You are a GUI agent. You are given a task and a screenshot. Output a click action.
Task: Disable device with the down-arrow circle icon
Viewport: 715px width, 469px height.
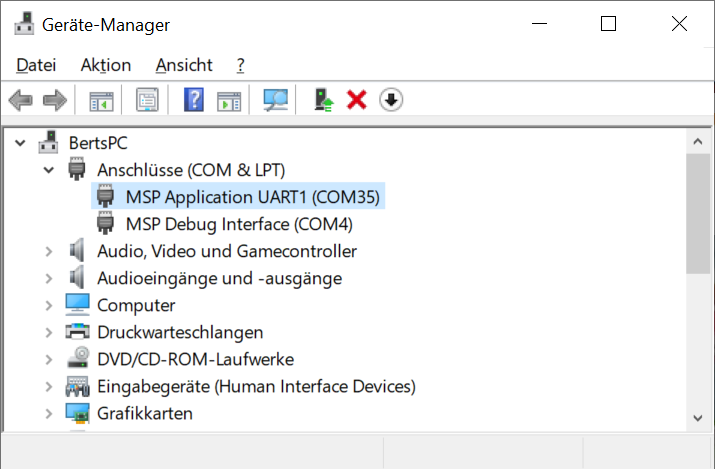click(x=391, y=100)
